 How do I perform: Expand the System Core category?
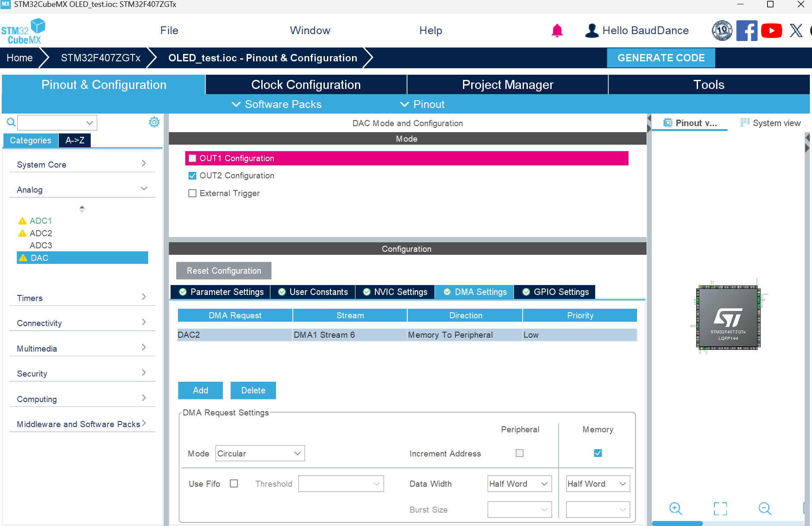pyautogui.click(x=82, y=165)
